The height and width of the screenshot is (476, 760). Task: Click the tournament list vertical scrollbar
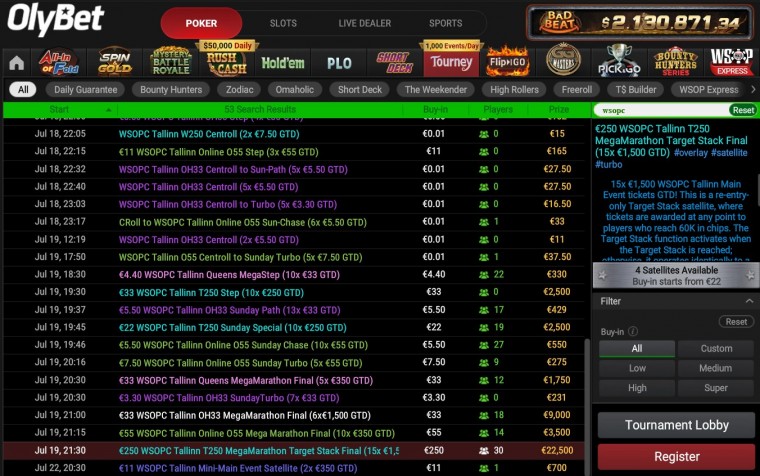587,407
